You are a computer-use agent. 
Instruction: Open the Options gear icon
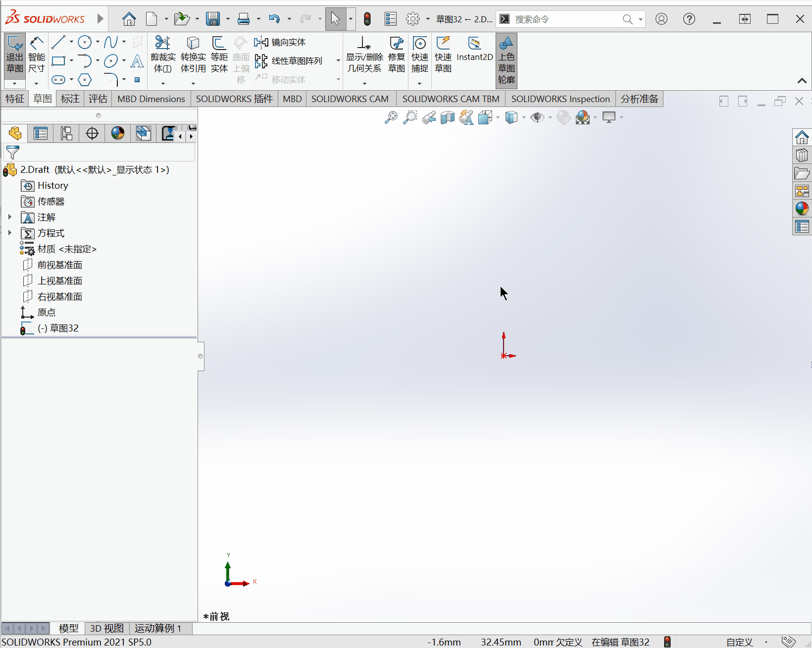pos(413,19)
